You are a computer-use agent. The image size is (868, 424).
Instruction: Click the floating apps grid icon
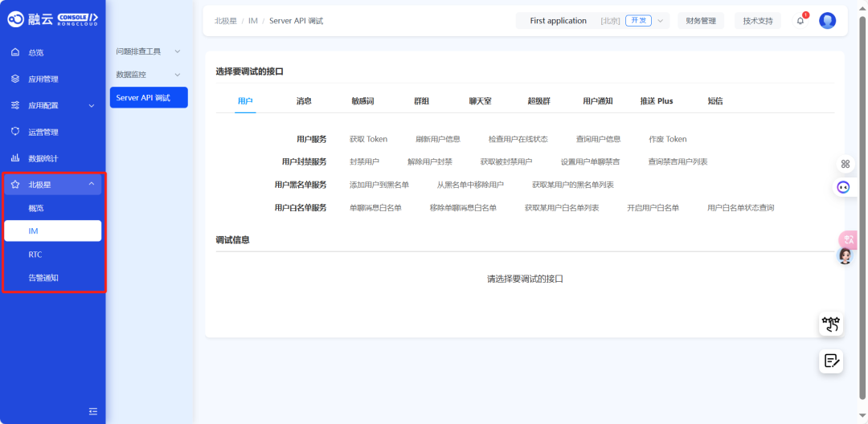(845, 164)
